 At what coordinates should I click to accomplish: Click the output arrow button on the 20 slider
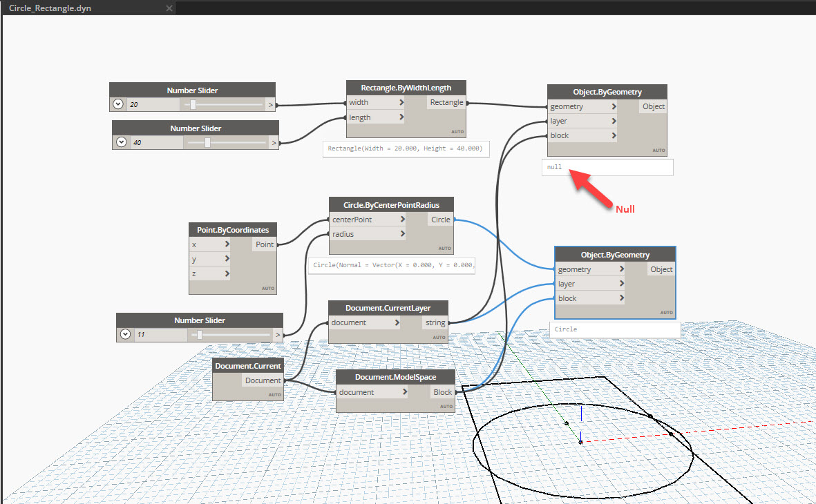coord(271,104)
